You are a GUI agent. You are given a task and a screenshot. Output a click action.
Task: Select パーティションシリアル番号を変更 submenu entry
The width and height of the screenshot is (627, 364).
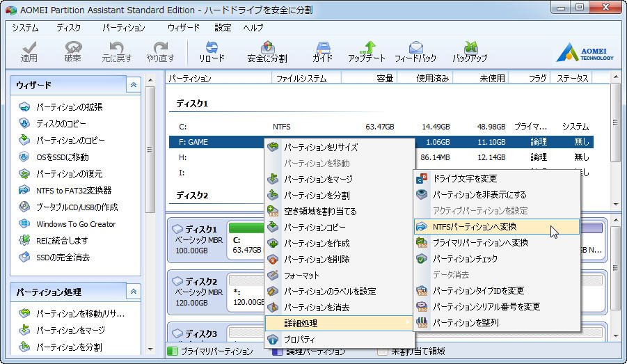[497, 306]
